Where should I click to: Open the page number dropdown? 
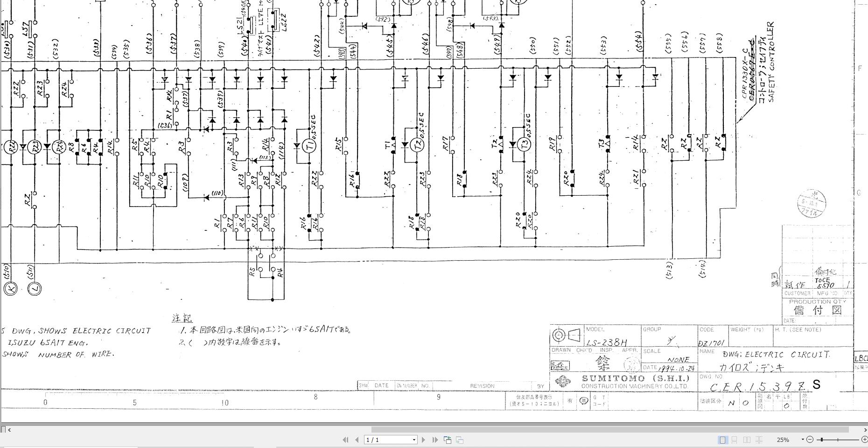click(x=413, y=440)
